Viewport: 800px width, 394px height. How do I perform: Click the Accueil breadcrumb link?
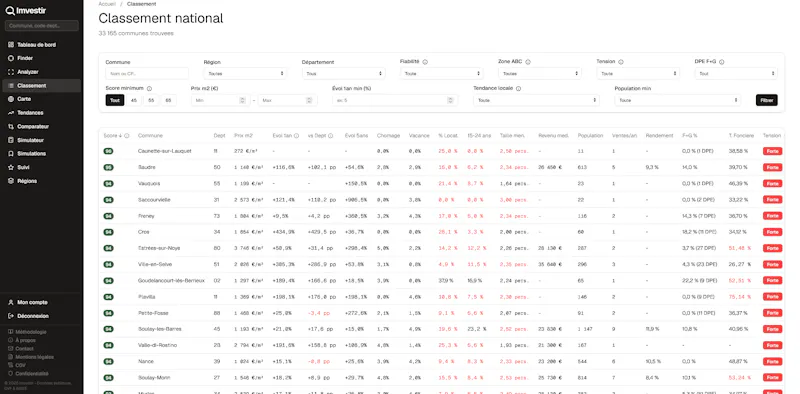click(x=107, y=4)
